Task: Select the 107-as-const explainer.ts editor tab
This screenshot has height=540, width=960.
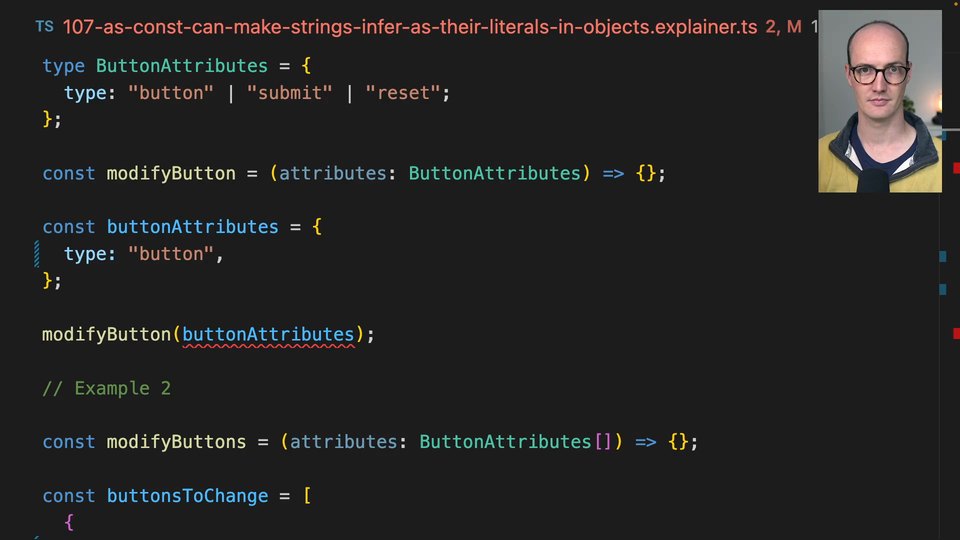Action: (410, 26)
